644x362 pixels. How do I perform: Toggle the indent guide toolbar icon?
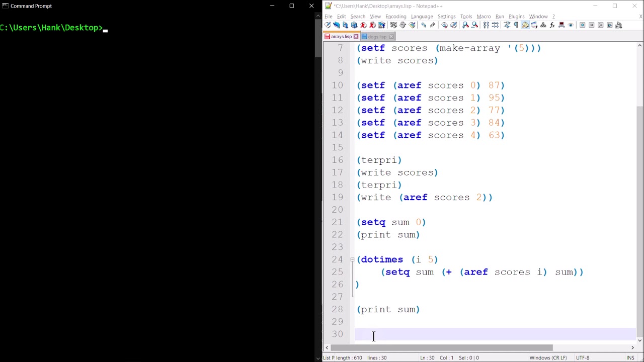click(525, 25)
